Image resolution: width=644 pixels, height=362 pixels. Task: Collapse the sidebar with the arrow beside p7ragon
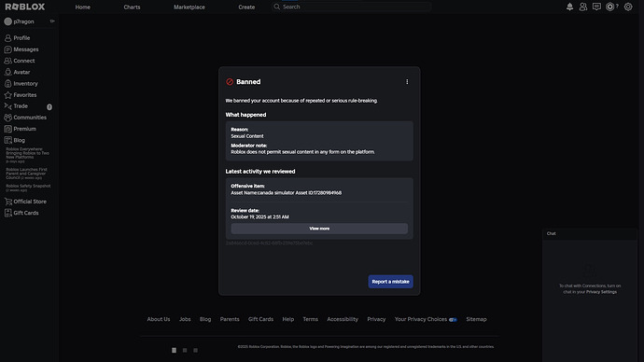pos(52,21)
